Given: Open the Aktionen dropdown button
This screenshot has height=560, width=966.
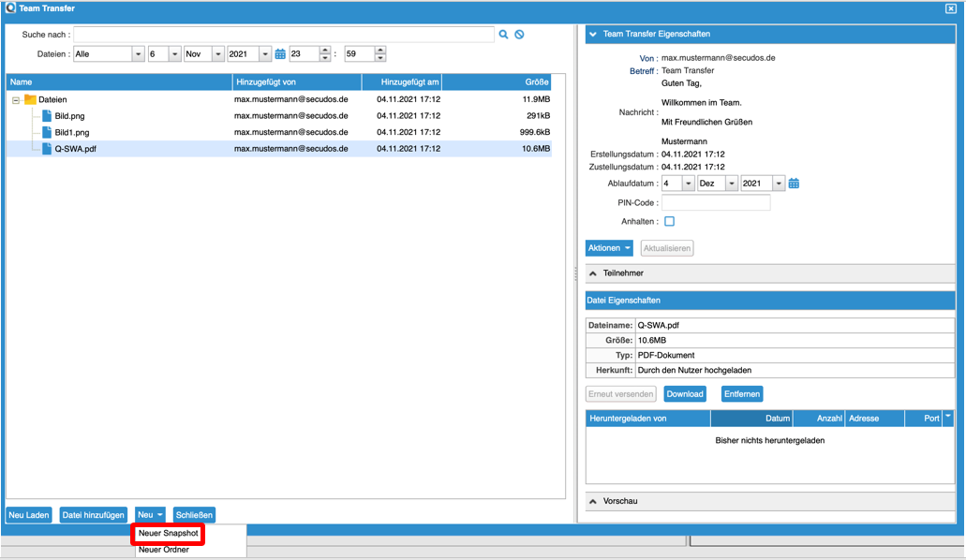Looking at the screenshot, I should (609, 248).
